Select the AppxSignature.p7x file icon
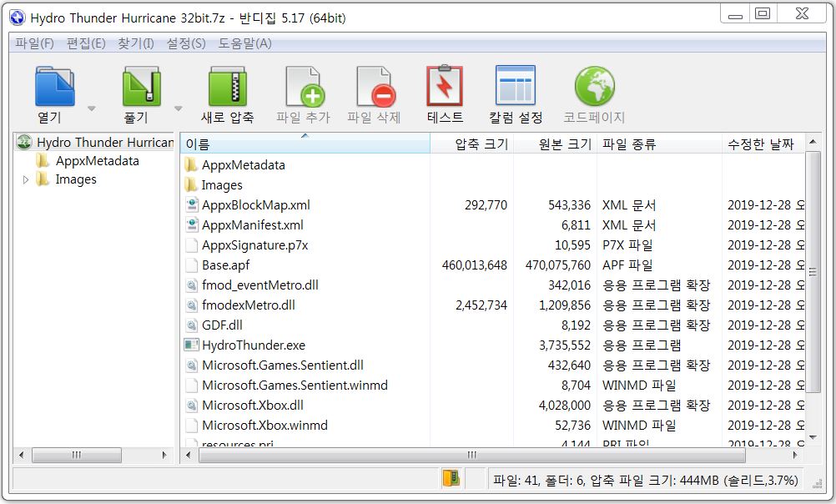Image resolution: width=836 pixels, height=504 pixels. tap(191, 245)
